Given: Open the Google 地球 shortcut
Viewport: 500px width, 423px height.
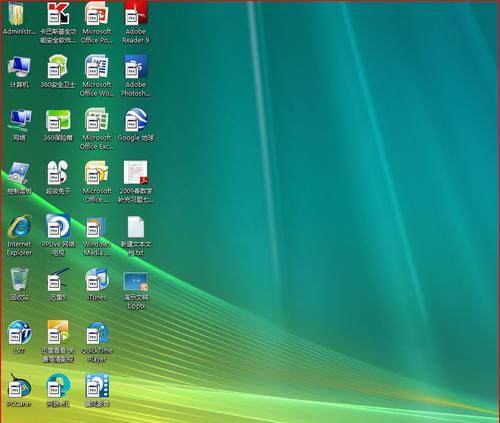Looking at the screenshot, I should click(x=136, y=120).
